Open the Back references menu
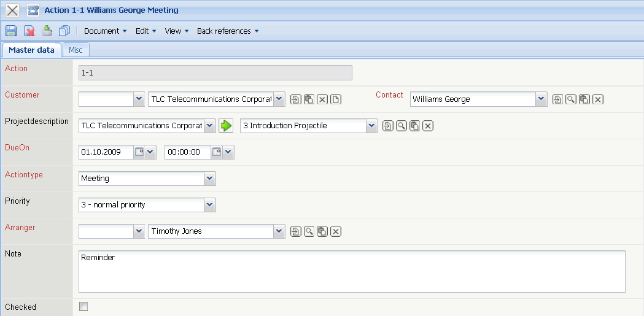This screenshot has width=644, height=316. coord(228,31)
